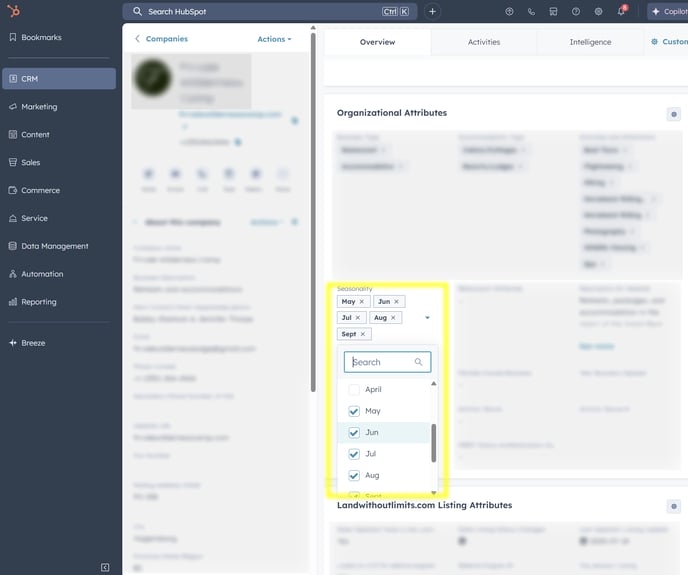
Task: Remove the Jun tag from Seasonality
Action: [396, 302]
